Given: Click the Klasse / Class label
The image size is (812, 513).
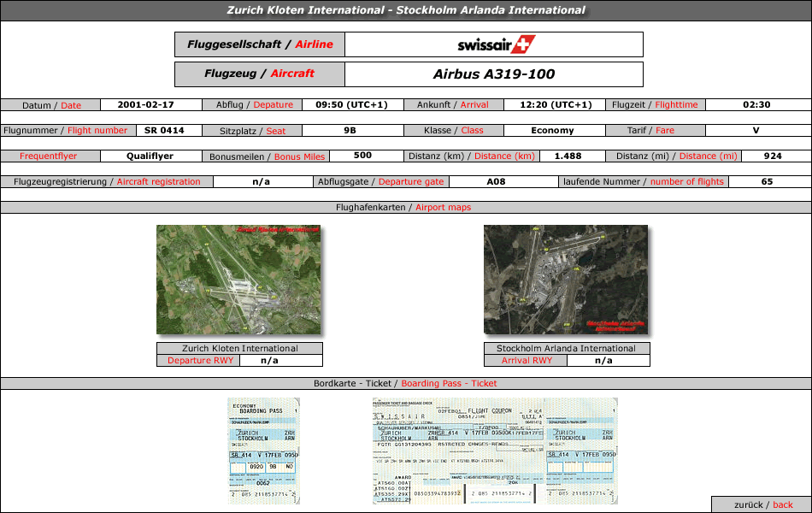Looking at the screenshot, I should click(x=453, y=130).
